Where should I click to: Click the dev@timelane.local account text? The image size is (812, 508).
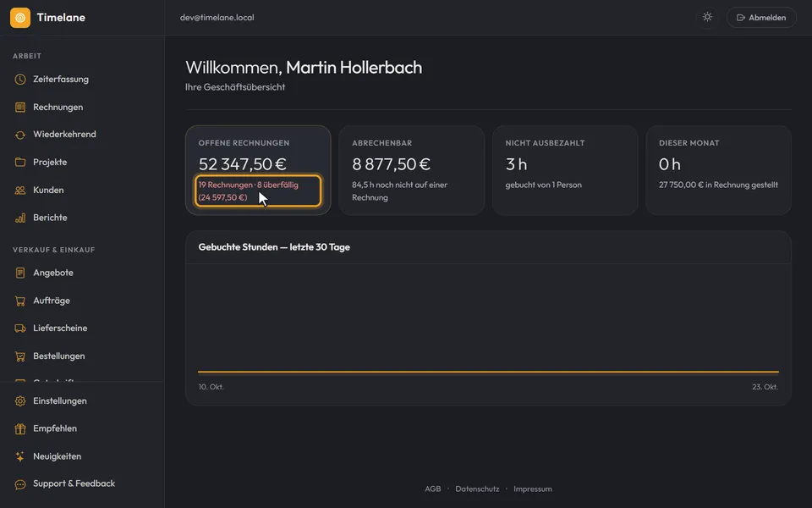[217, 18]
